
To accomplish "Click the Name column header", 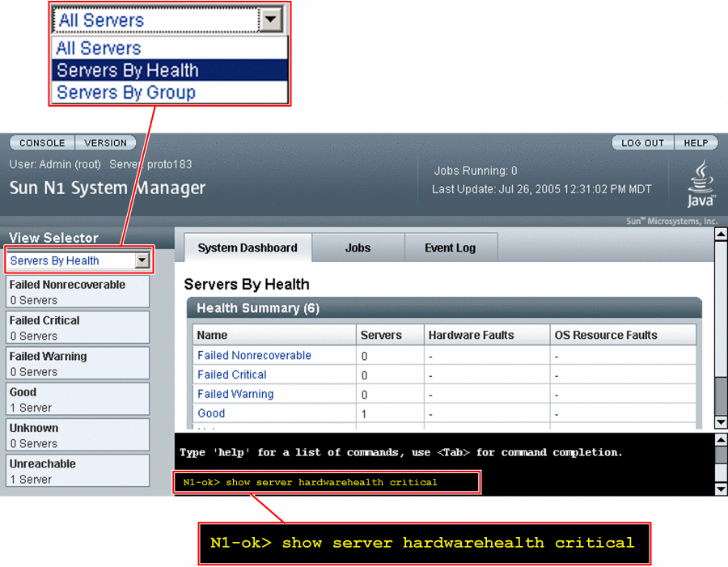I will tap(274, 335).
